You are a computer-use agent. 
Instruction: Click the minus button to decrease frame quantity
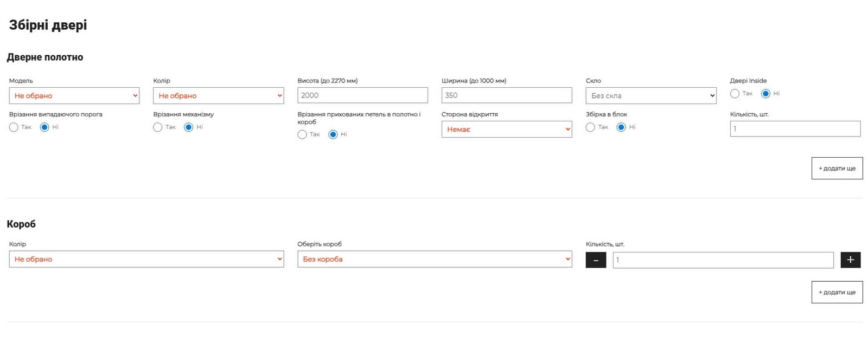tap(596, 260)
